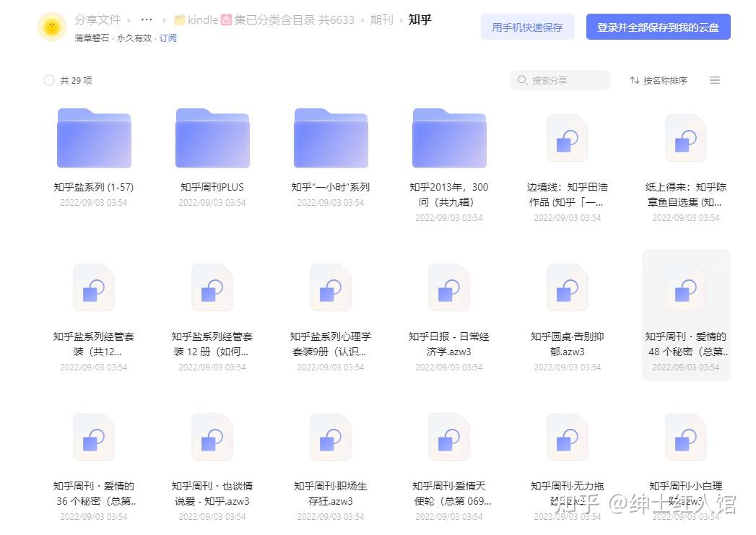Open the 按名称排序 sort dropdown
756x535 pixels.
click(658, 80)
